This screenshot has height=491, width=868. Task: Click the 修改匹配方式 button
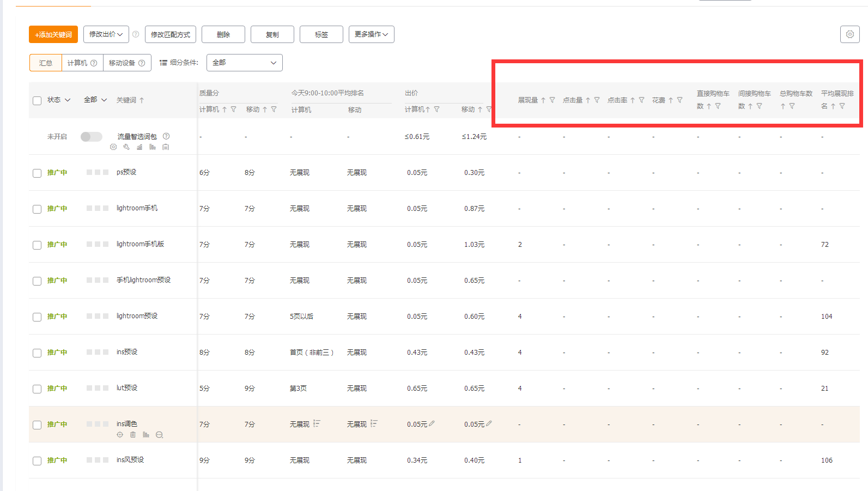pyautogui.click(x=171, y=34)
